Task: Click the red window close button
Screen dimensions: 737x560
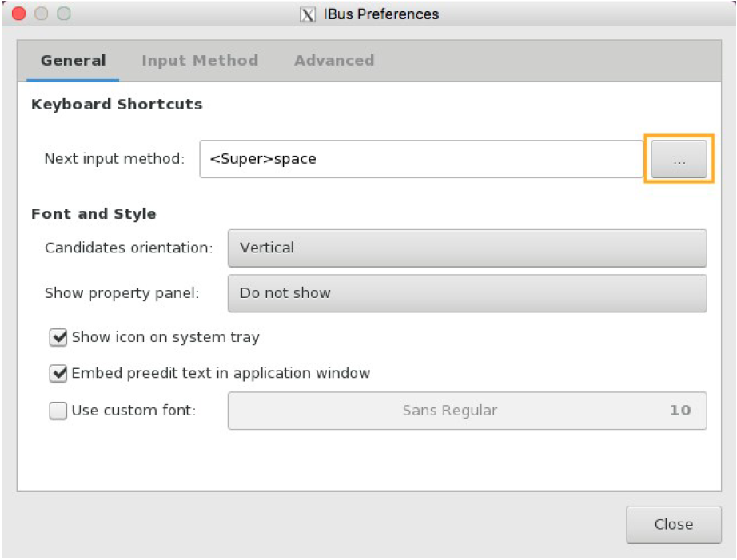Action: pyautogui.click(x=18, y=14)
